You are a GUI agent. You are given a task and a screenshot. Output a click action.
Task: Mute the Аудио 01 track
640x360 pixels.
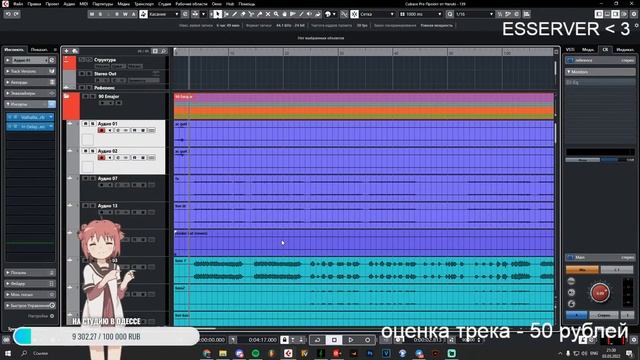[85, 124]
